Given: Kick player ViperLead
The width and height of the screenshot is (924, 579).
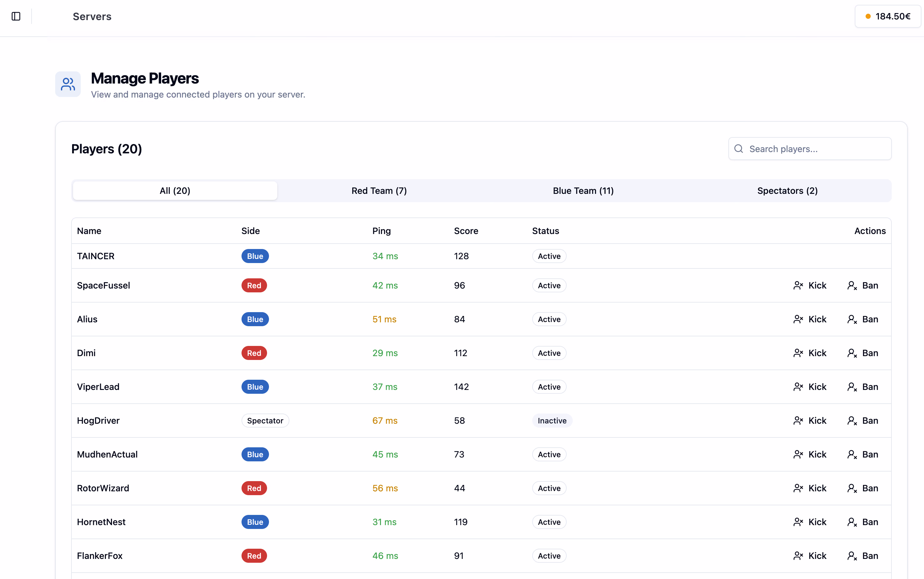Looking at the screenshot, I should click(810, 387).
